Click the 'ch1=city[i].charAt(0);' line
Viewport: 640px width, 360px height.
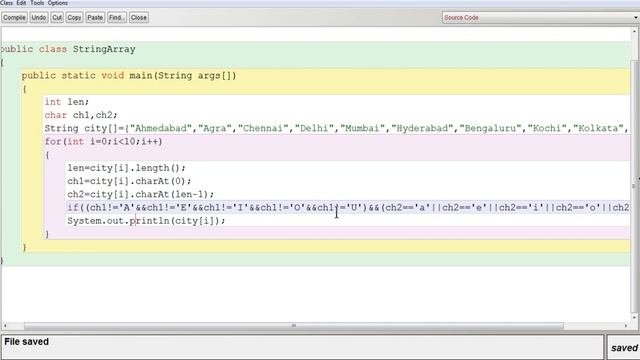[x=129, y=181]
